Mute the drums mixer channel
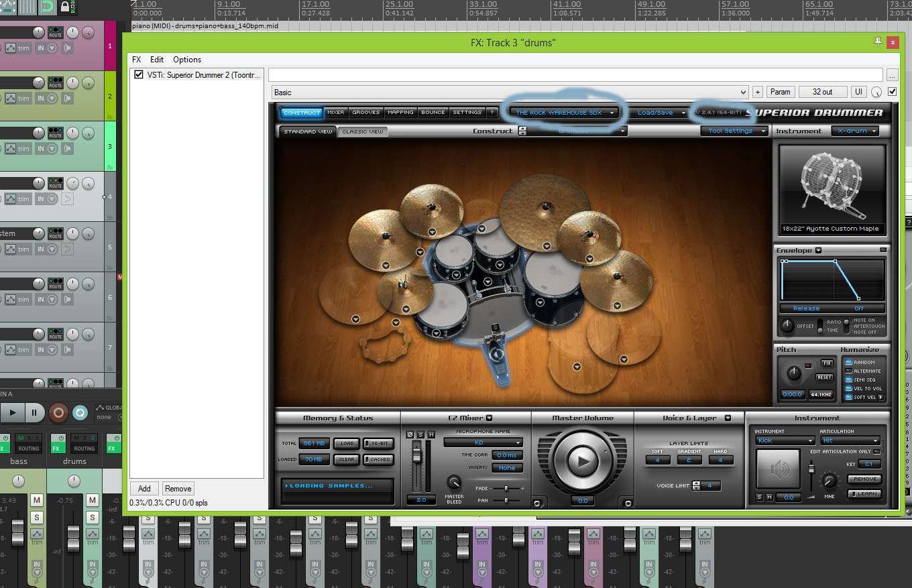This screenshot has width=912, height=588. pyautogui.click(x=93, y=500)
